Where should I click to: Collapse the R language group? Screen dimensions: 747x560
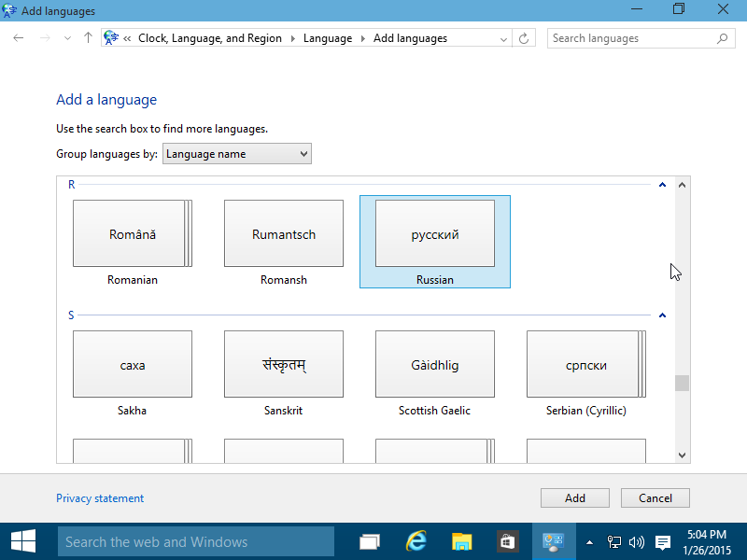662,185
